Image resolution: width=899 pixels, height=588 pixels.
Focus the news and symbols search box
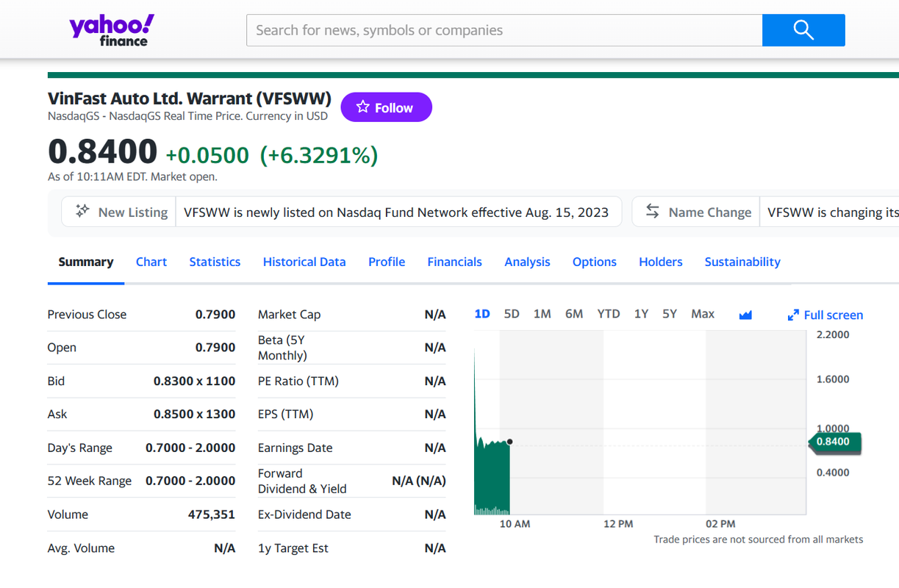504,30
